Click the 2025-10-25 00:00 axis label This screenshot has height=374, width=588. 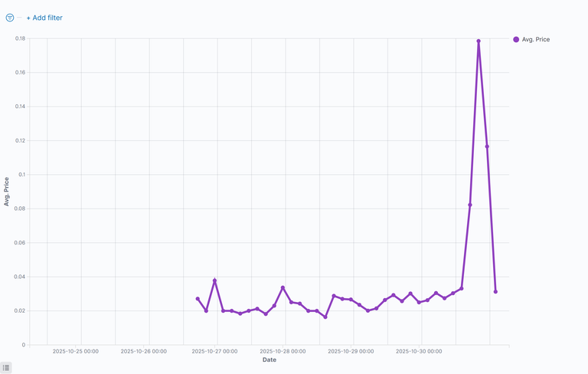point(75,351)
